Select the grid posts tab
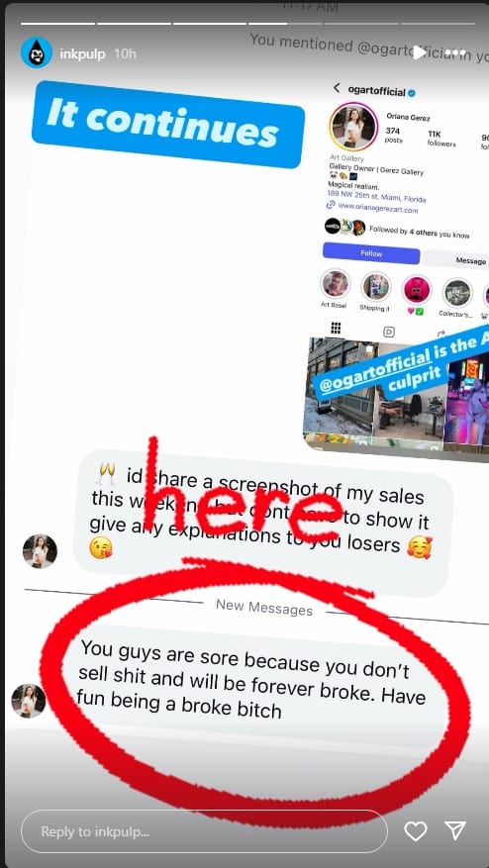Image resolution: width=489 pixels, height=868 pixels. pyautogui.click(x=336, y=328)
